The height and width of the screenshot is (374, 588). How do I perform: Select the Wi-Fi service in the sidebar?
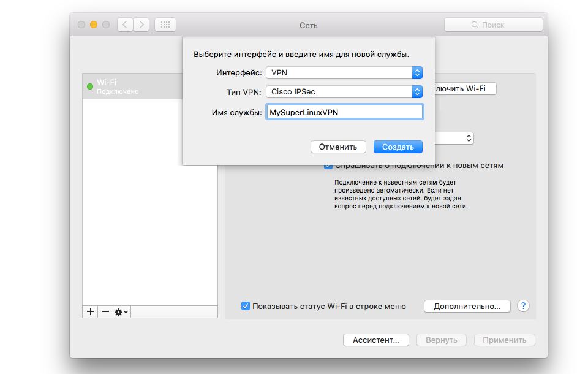click(129, 86)
